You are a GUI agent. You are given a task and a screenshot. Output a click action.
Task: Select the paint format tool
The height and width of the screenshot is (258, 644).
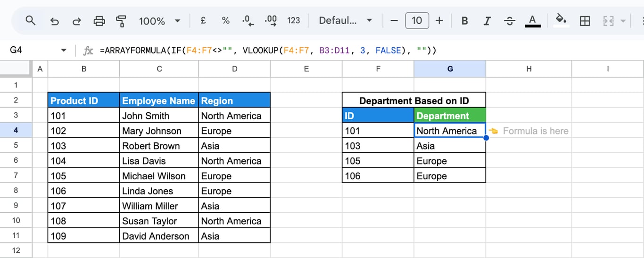121,21
